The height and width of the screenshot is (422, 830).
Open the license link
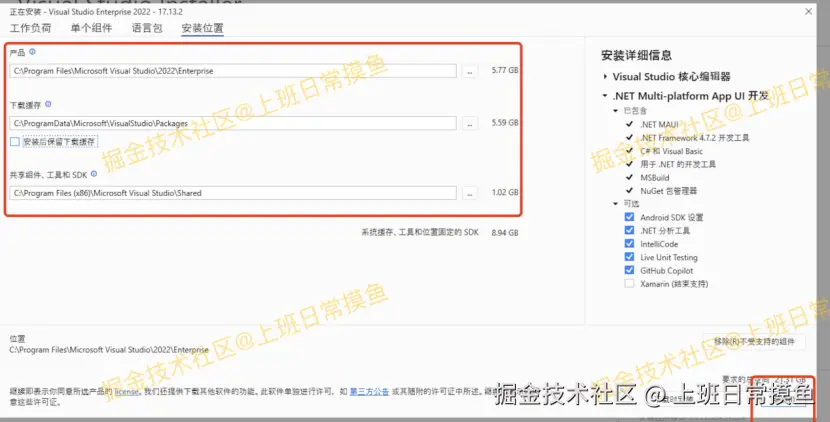127,392
